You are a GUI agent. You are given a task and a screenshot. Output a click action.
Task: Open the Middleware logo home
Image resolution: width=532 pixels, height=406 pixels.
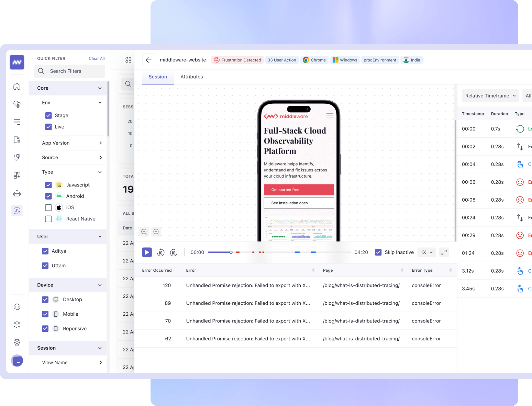[x=17, y=62]
